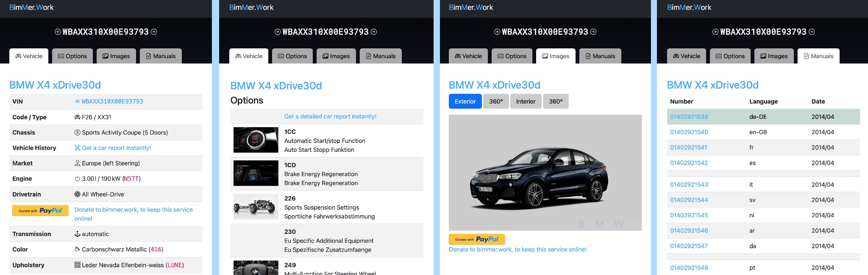The image size is (868, 275).
Task: Click the highlighted Manuals tab
Action: (x=818, y=56)
